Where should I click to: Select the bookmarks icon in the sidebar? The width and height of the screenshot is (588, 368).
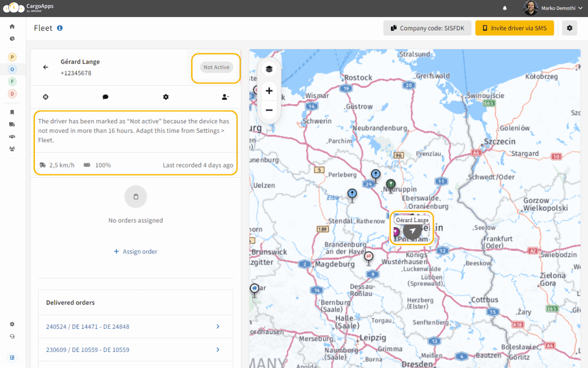[x=12, y=112]
